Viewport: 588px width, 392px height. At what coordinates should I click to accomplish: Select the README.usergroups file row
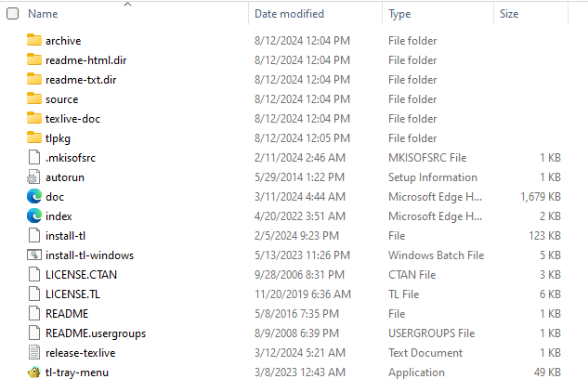[x=294, y=333]
